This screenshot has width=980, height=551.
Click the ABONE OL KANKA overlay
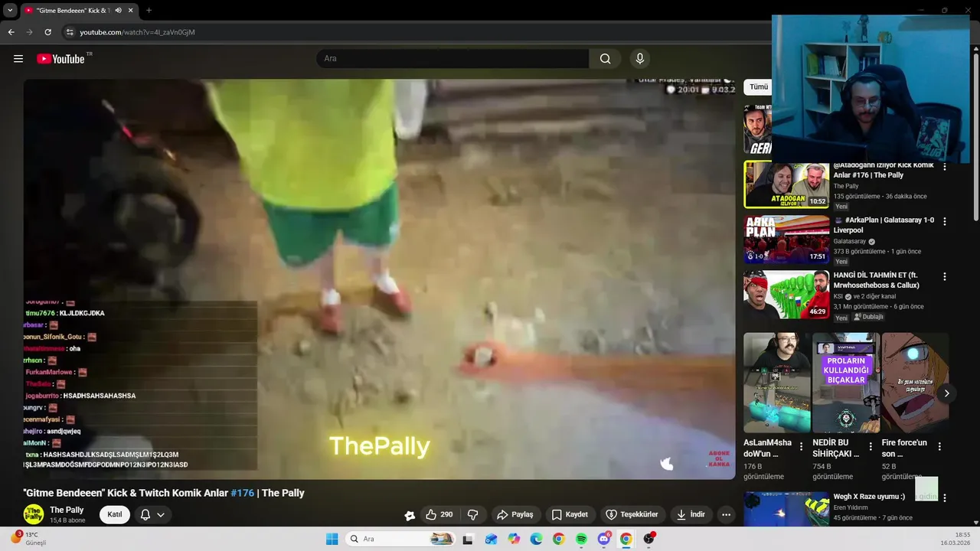(719, 458)
